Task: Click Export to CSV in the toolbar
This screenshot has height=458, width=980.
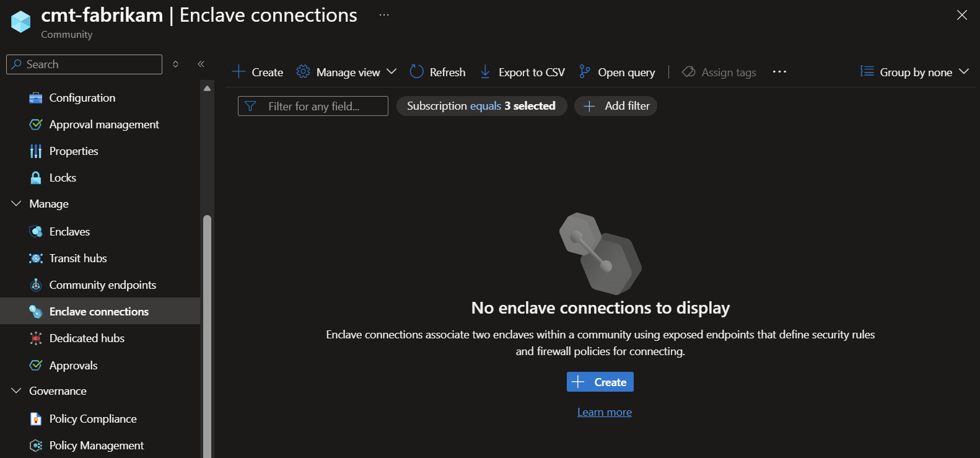Action: tap(523, 72)
